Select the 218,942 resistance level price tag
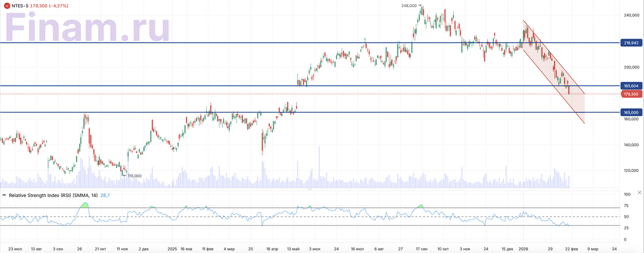Viewport: 644px width, 253px height. 633,43
